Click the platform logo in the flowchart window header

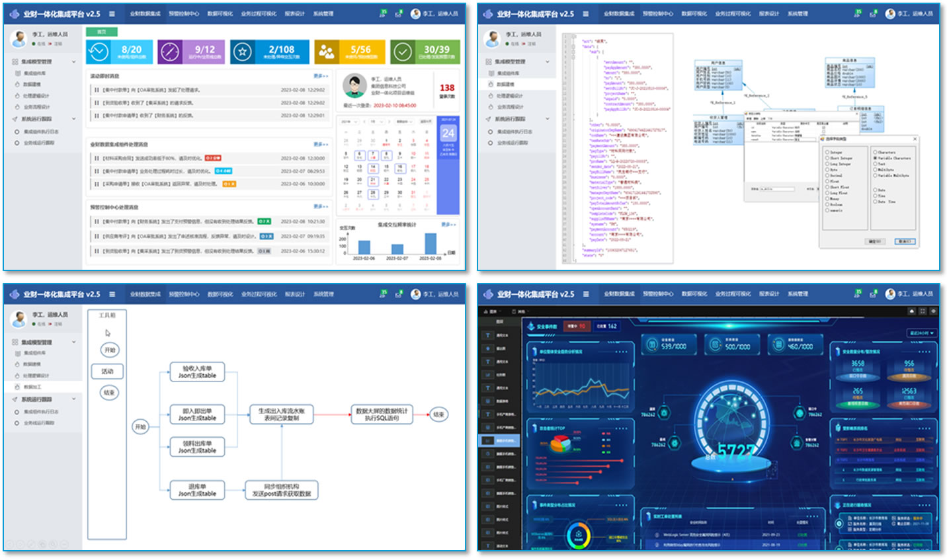click(15, 294)
